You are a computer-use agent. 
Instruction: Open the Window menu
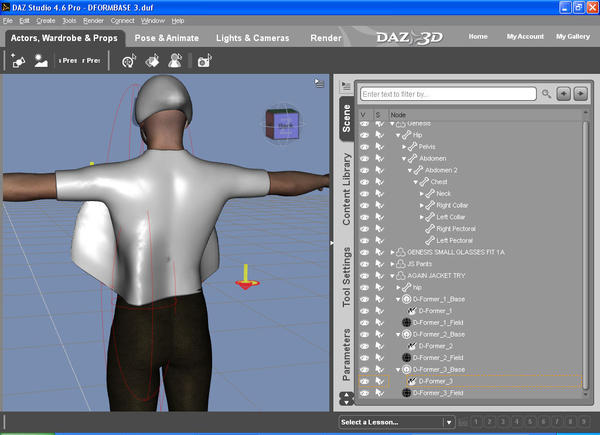(x=153, y=21)
